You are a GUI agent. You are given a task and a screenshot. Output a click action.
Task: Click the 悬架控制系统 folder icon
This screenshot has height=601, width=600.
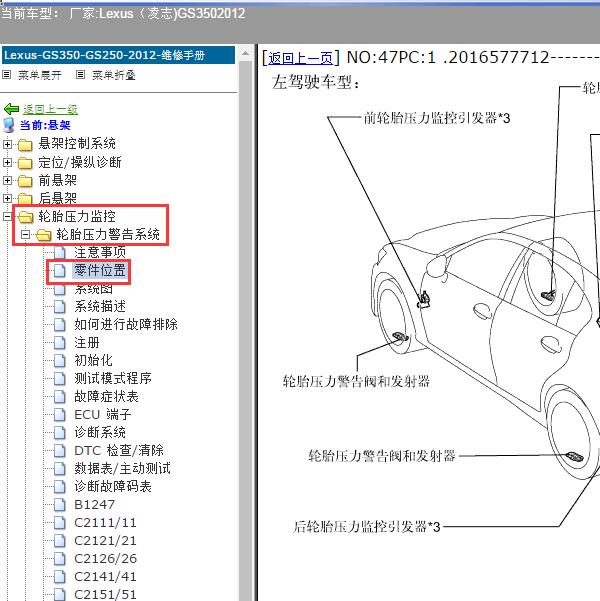click(25, 145)
